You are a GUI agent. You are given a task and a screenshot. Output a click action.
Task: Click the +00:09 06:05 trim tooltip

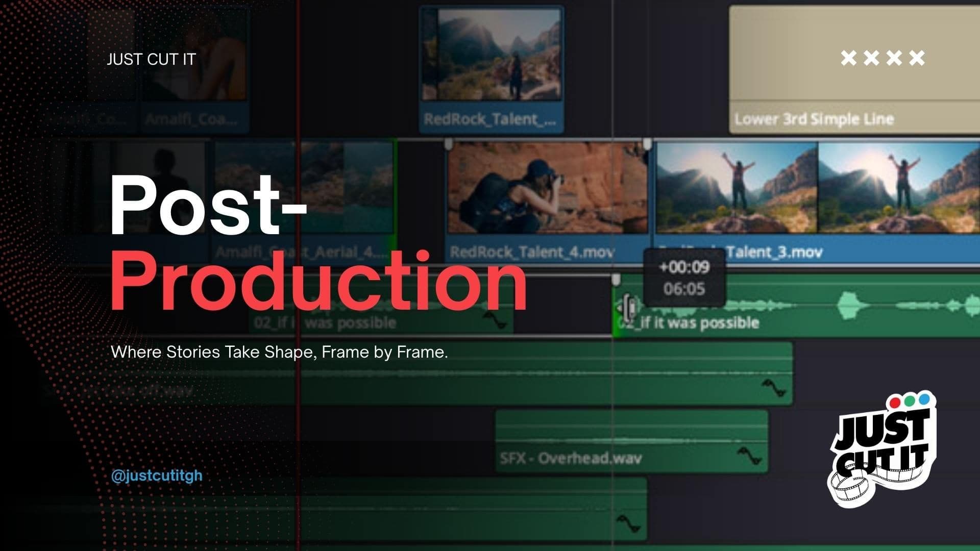684,278
